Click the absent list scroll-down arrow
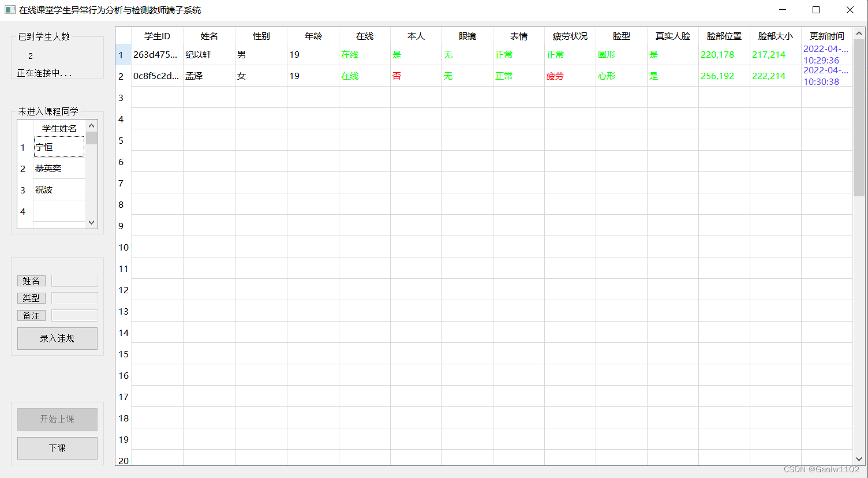This screenshot has height=478, width=868. point(91,222)
